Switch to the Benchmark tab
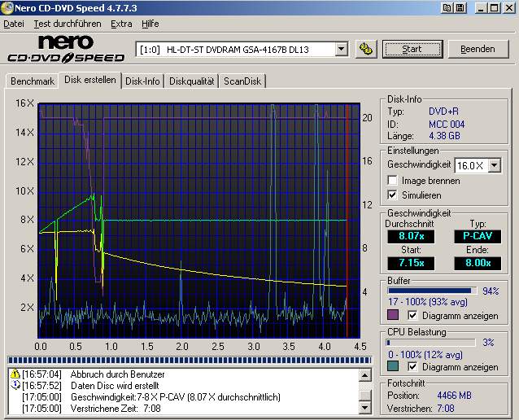 click(33, 81)
